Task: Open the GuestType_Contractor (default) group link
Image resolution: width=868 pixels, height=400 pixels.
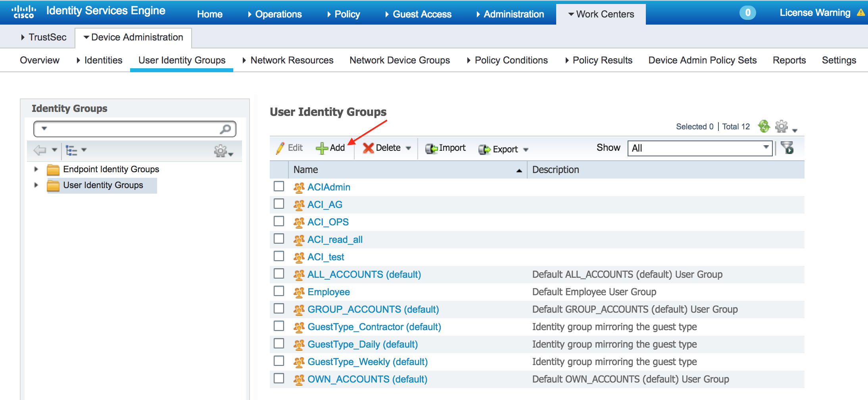Action: click(x=374, y=327)
